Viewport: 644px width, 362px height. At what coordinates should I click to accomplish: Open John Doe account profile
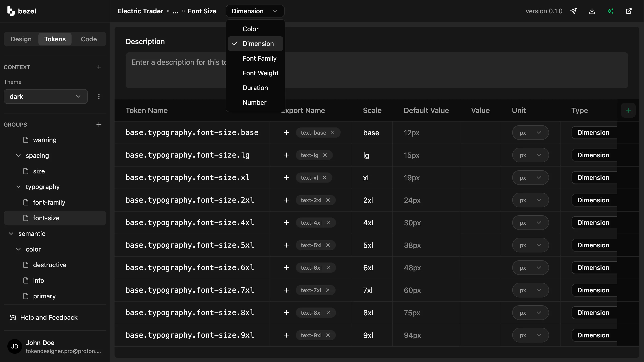[55, 347]
